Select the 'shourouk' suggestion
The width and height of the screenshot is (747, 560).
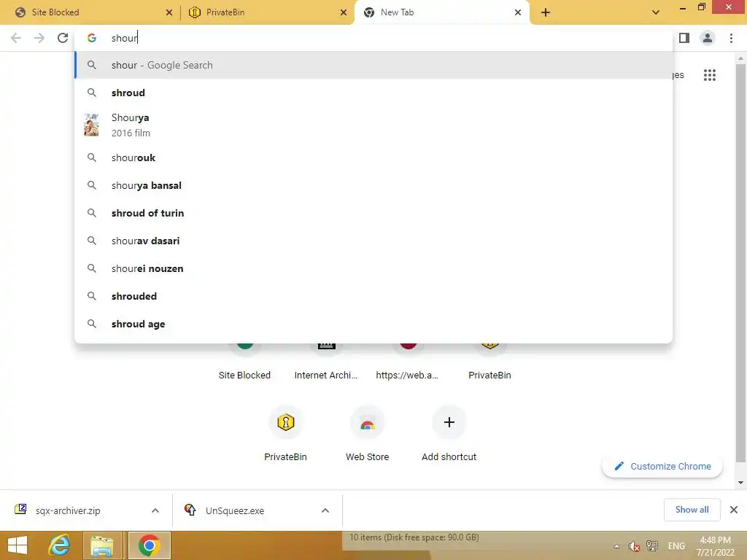(373, 157)
